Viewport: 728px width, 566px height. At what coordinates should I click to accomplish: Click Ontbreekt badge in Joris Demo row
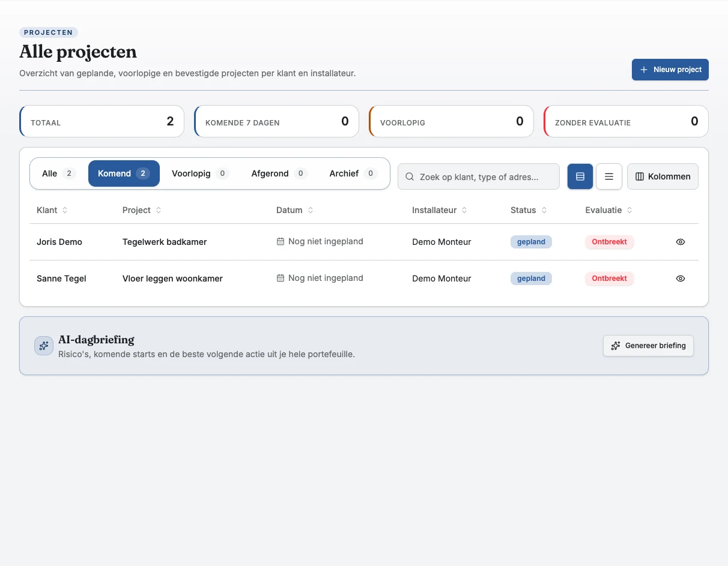(609, 242)
